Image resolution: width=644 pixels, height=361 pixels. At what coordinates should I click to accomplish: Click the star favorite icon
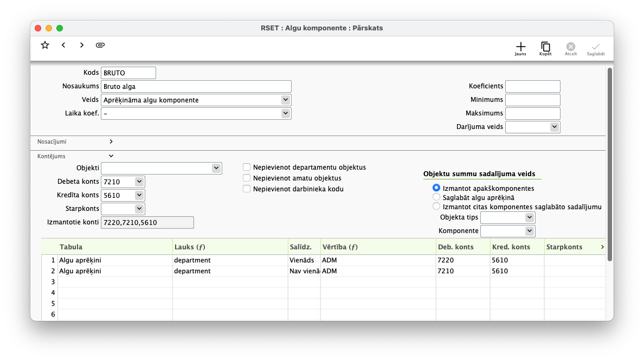(x=45, y=45)
